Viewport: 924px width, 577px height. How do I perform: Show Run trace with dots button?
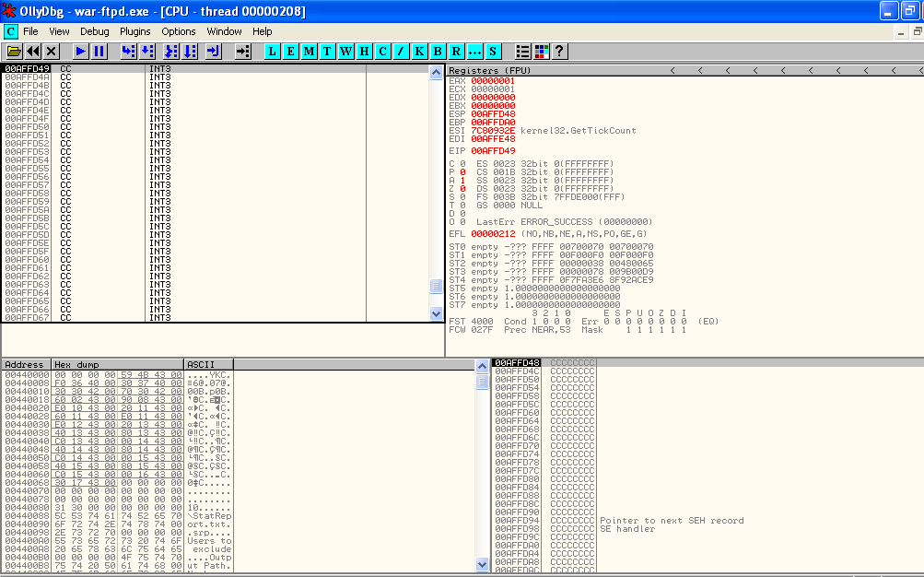(x=475, y=52)
